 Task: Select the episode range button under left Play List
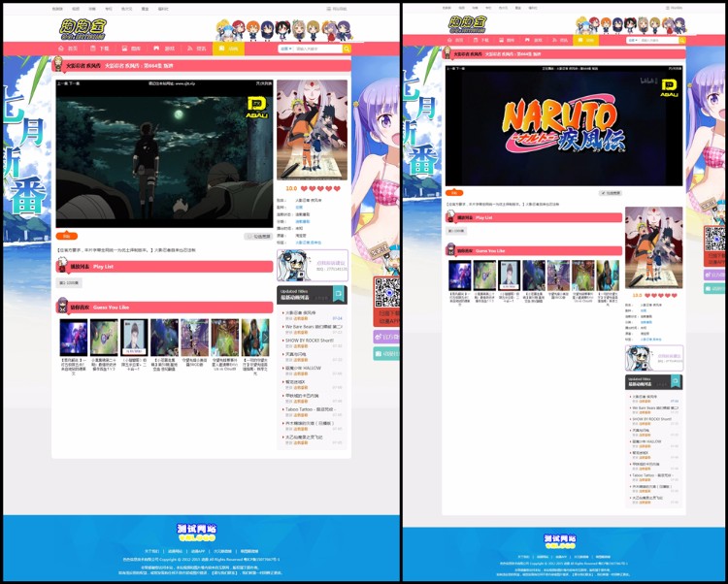tap(69, 282)
